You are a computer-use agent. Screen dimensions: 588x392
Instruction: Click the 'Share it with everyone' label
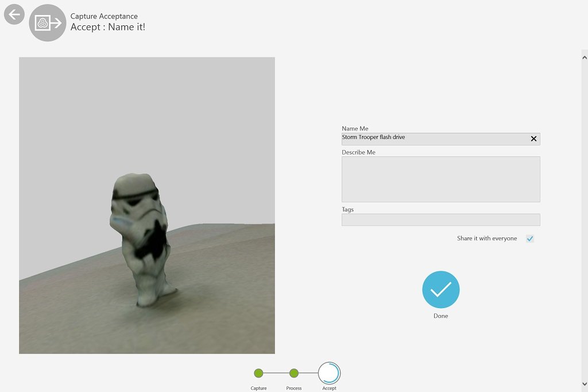pyautogui.click(x=487, y=239)
